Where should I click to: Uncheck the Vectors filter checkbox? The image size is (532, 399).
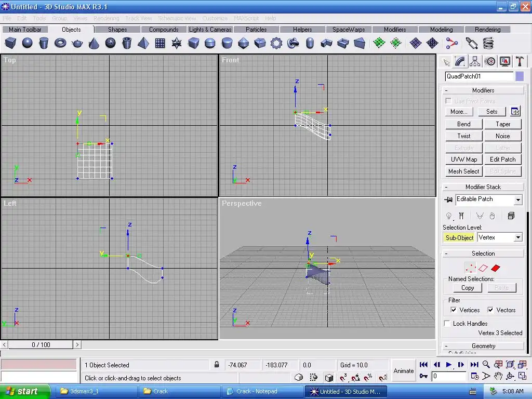point(490,310)
